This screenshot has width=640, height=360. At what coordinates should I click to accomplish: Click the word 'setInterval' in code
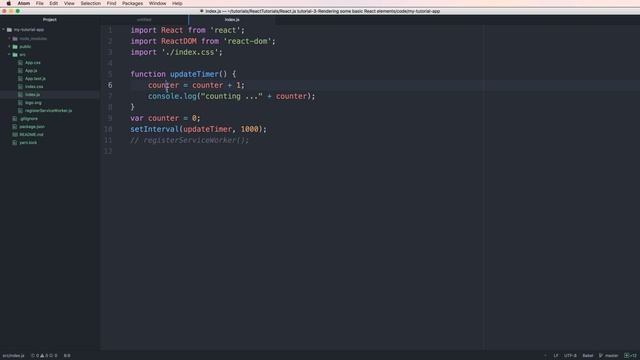(x=155, y=129)
